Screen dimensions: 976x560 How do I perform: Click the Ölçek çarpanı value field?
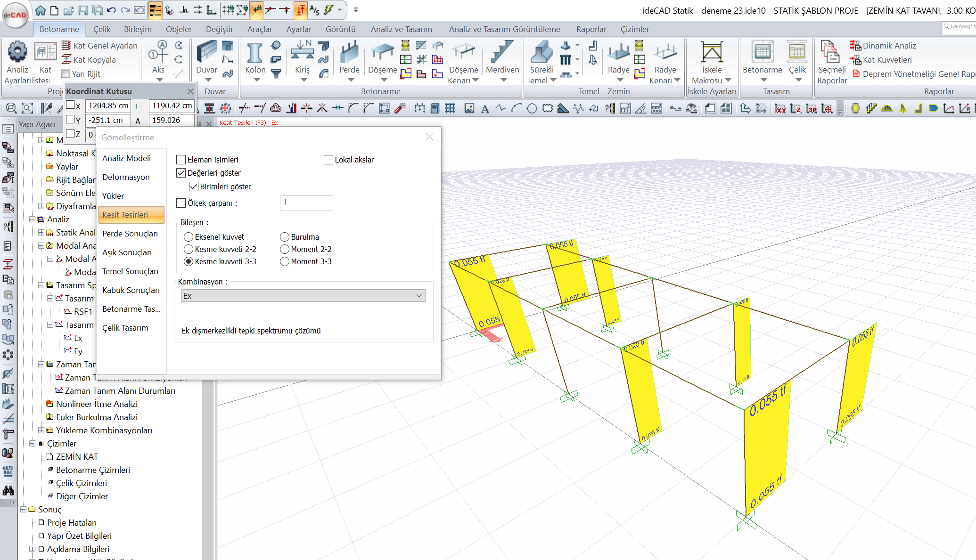[x=306, y=203]
